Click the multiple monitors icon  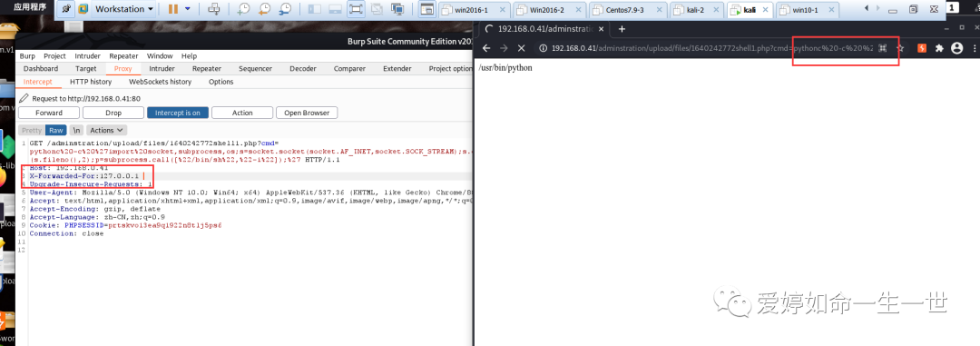click(397, 9)
